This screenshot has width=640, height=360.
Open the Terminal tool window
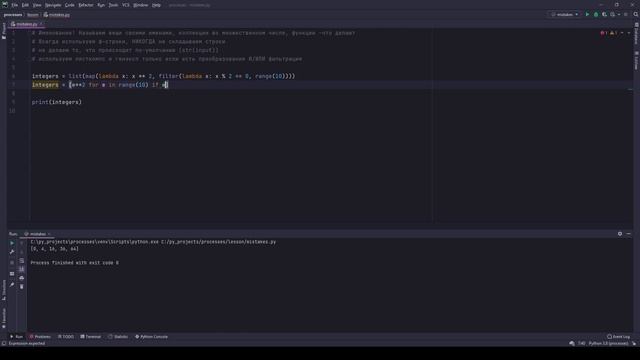(91, 337)
